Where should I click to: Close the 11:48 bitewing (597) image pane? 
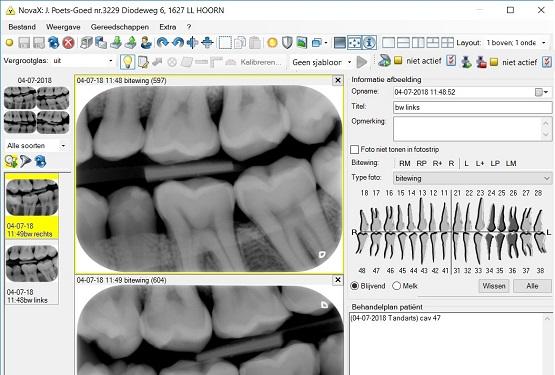(x=338, y=81)
